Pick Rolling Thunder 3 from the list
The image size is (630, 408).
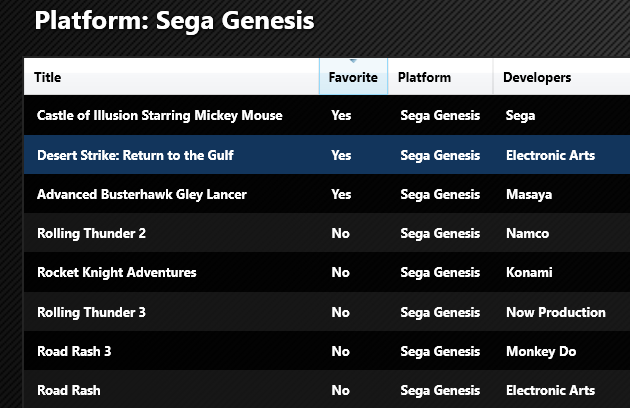coord(327,312)
